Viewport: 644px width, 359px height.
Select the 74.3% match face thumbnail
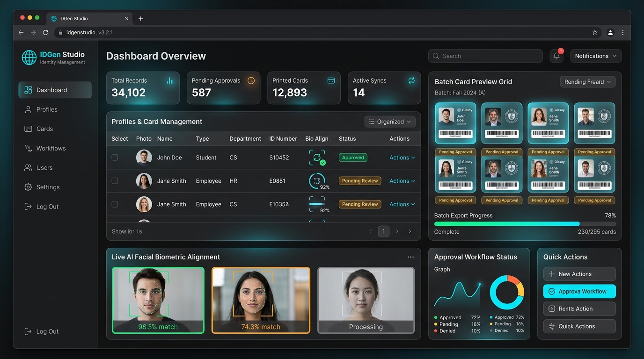[261, 300]
